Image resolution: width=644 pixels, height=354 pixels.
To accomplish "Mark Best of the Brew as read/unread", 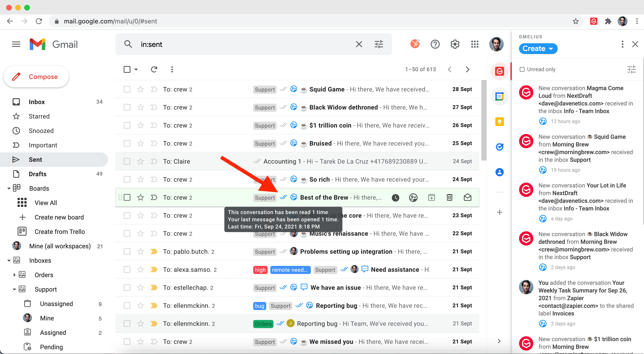I will pyautogui.click(x=467, y=198).
